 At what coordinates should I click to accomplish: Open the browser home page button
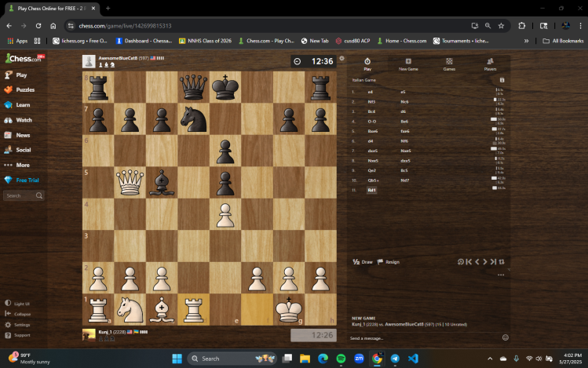pyautogui.click(x=53, y=26)
